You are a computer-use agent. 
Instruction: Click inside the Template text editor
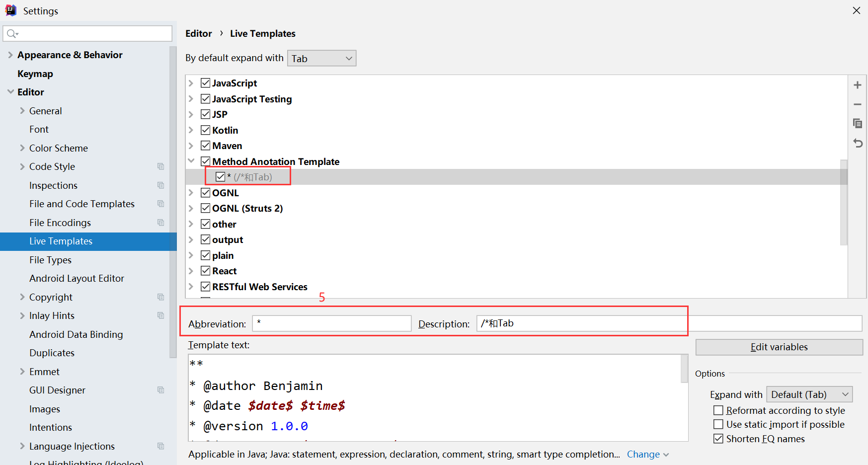(435, 397)
